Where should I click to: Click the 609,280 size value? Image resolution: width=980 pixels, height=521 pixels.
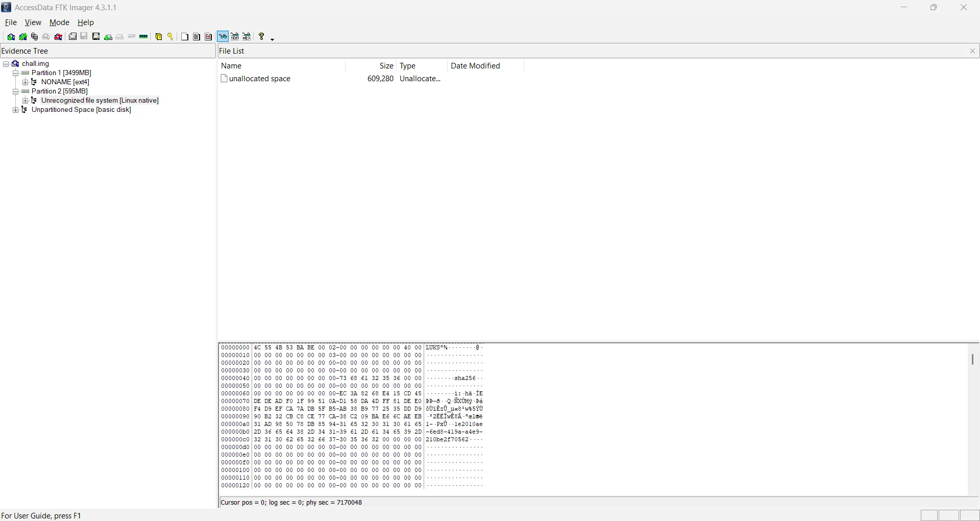pyautogui.click(x=381, y=79)
